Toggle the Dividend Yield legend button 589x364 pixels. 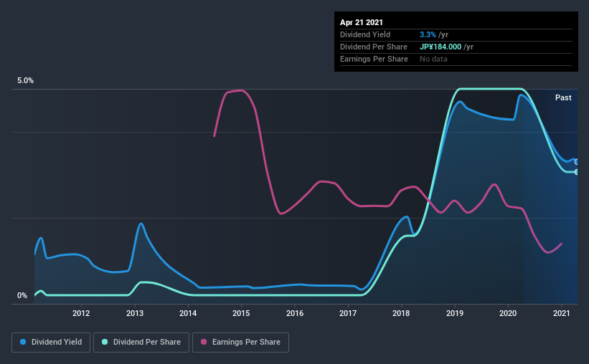pyautogui.click(x=51, y=343)
